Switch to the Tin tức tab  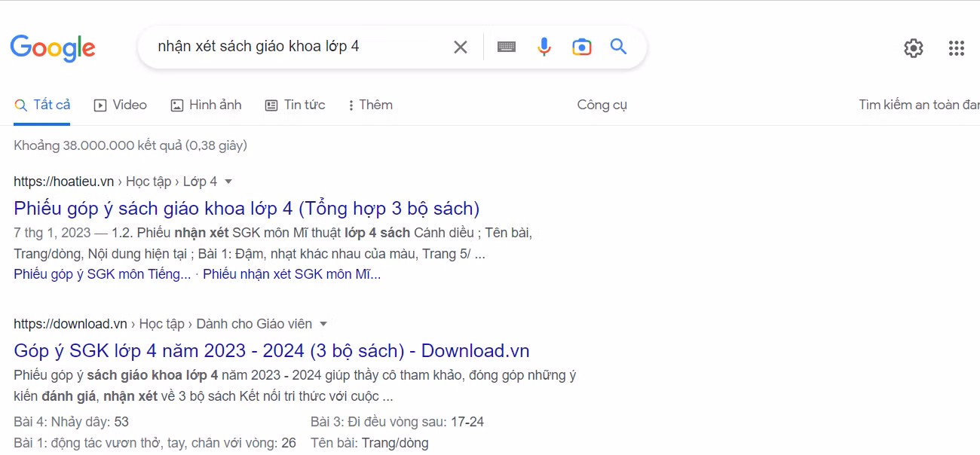[295, 105]
